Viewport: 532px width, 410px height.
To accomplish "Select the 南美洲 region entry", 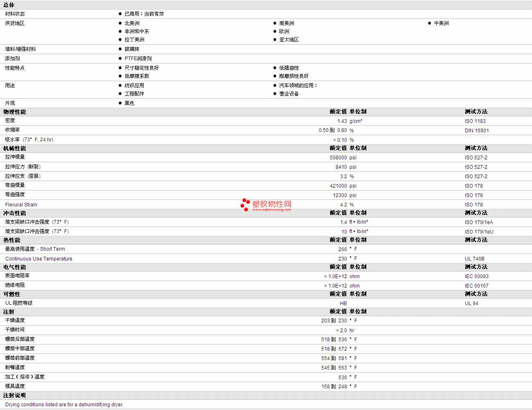I will (286, 23).
